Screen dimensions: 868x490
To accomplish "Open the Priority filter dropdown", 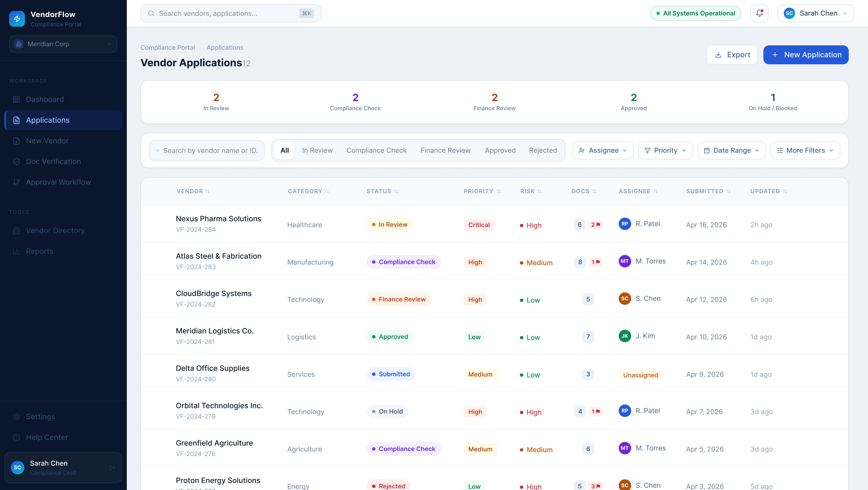I will pyautogui.click(x=665, y=150).
